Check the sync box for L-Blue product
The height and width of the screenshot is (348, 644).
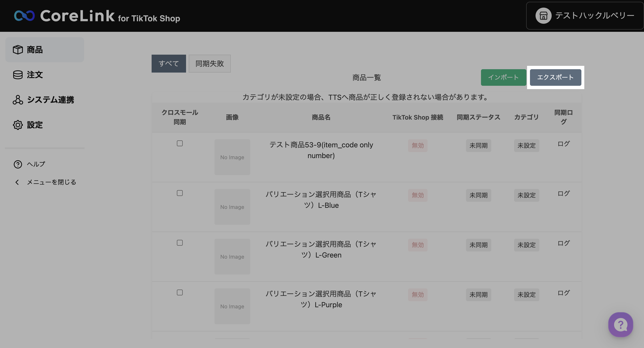point(180,193)
